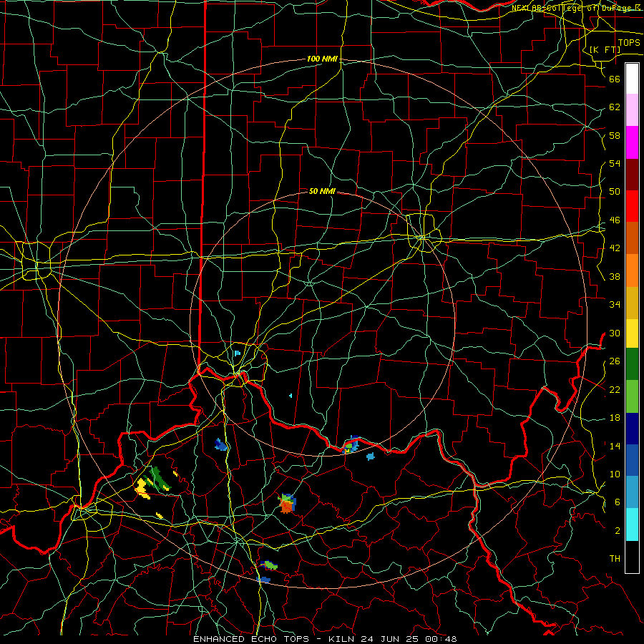The width and height of the screenshot is (644, 644).
Task: Click the green-blue echo on the river border
Action: coord(351,445)
